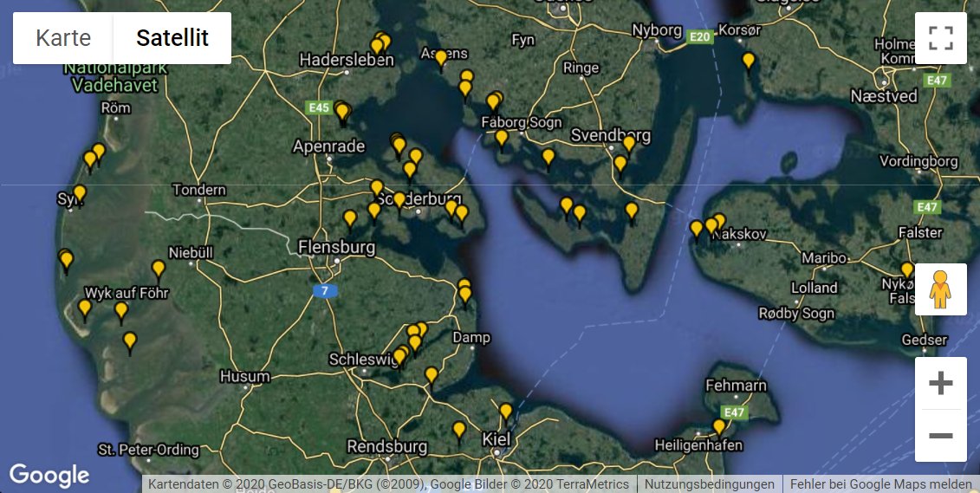
Task: Click the marker east of Wyk auf Föhr
Action: click(121, 310)
